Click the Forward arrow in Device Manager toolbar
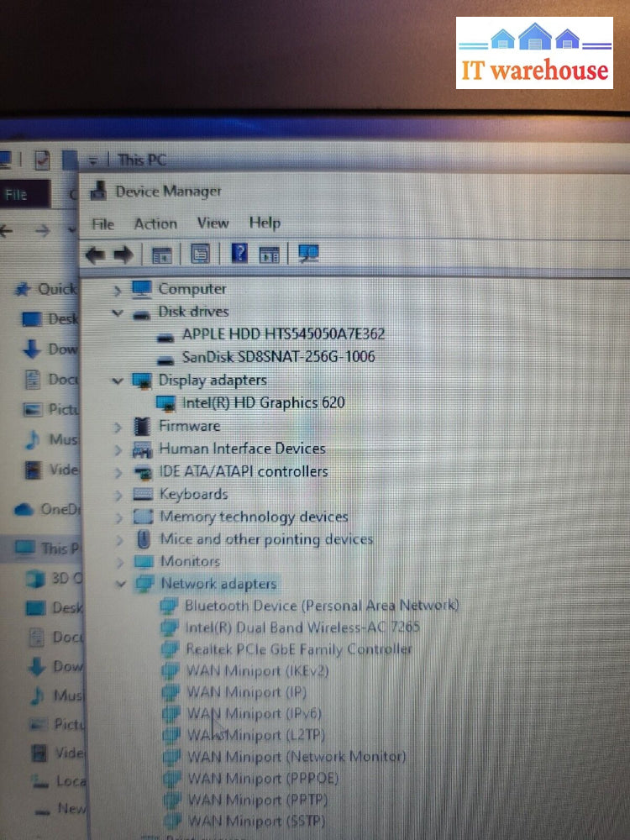The width and height of the screenshot is (630, 840). (123, 255)
